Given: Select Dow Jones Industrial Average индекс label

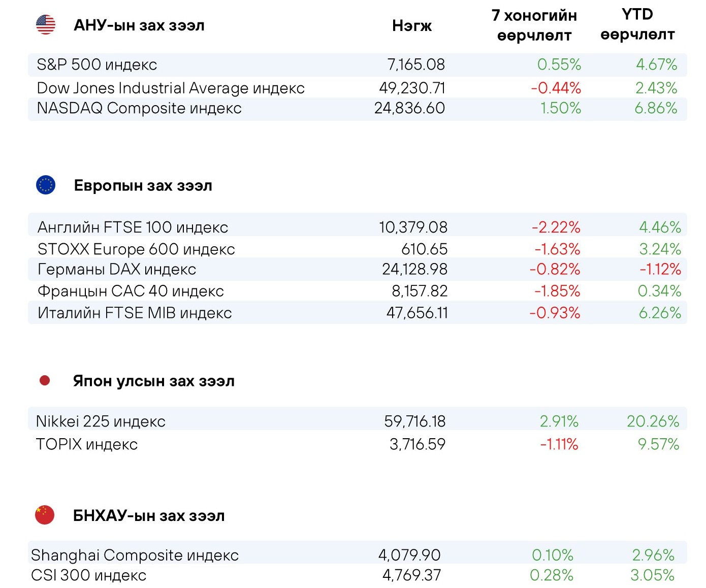Looking at the screenshot, I should tap(171, 88).
